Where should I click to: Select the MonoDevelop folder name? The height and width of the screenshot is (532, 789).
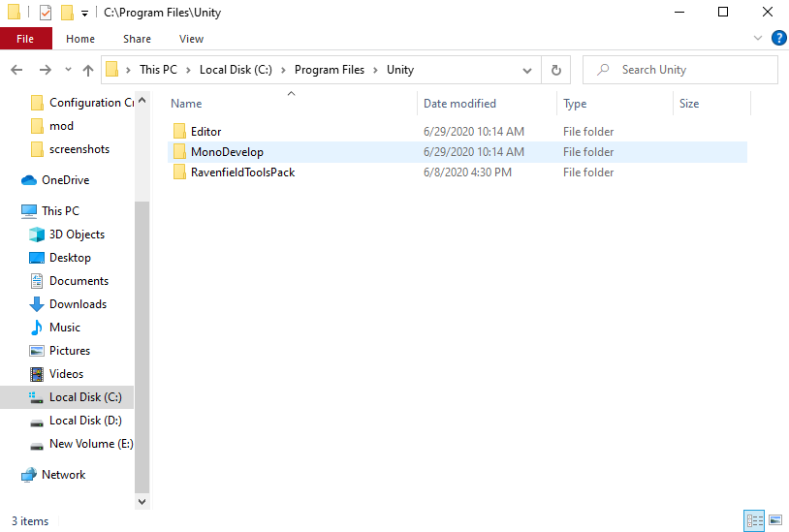pos(227,152)
